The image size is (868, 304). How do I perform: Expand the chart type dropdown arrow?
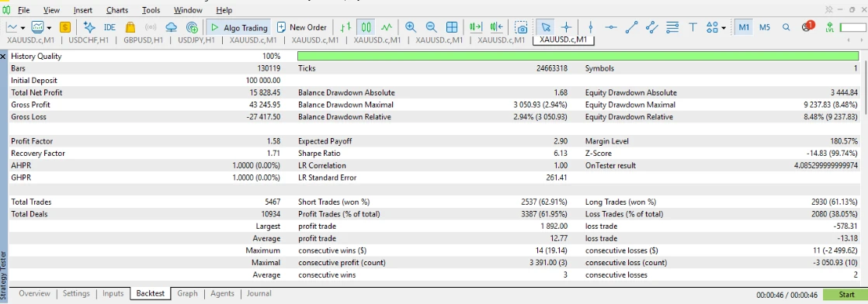(x=23, y=28)
